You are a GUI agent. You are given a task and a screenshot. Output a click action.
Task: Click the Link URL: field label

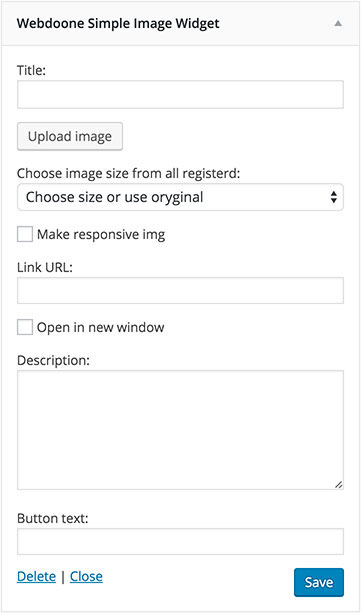pyautogui.click(x=45, y=268)
